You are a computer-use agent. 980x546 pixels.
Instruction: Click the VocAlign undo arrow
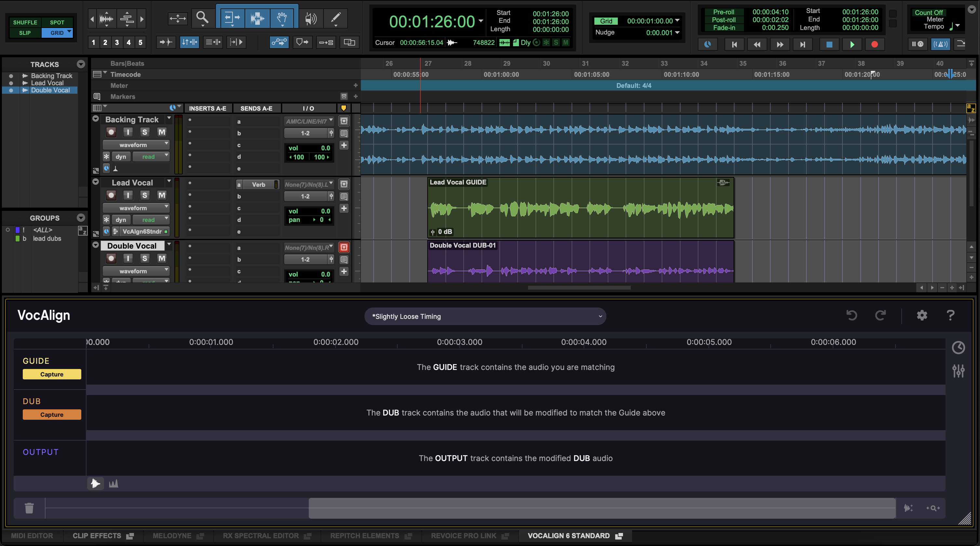852,315
